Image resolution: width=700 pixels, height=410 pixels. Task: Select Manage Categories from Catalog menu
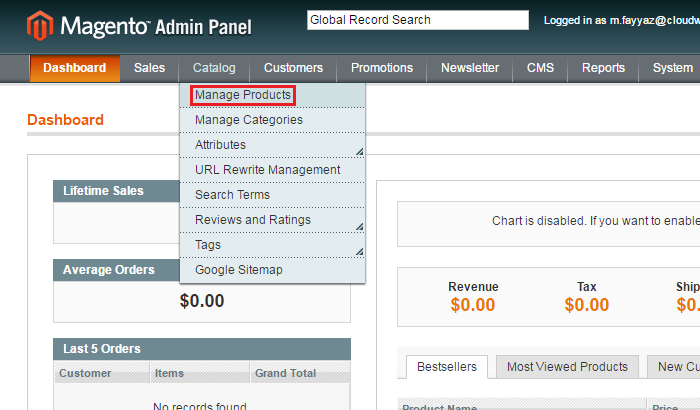click(272, 120)
